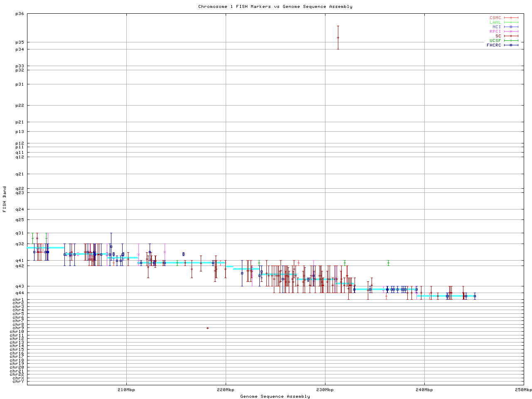Click the FHCRC legend square marker
532x399 pixels.
coord(511,45)
